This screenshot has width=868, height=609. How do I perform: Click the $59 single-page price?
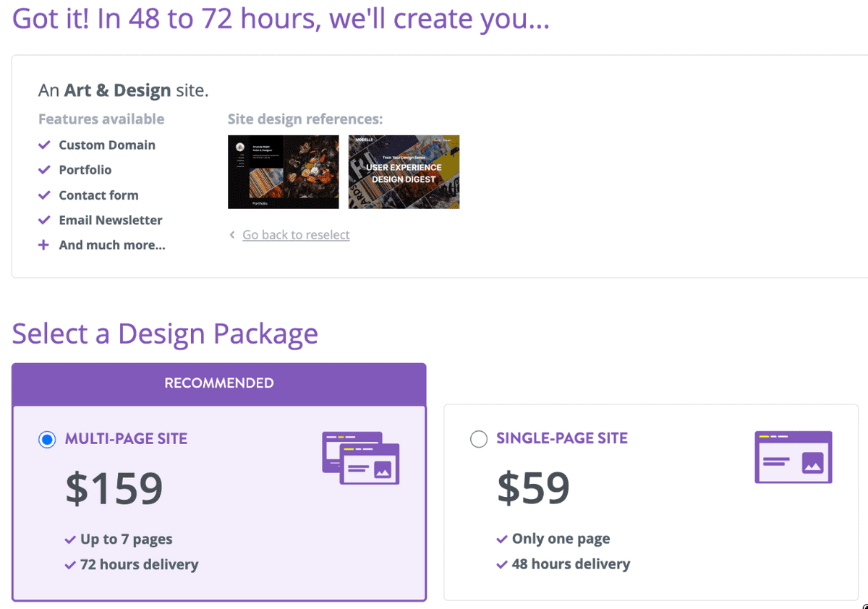[533, 489]
